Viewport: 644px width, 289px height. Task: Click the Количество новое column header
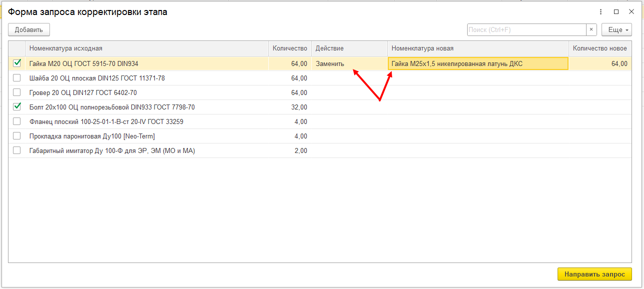coord(600,48)
